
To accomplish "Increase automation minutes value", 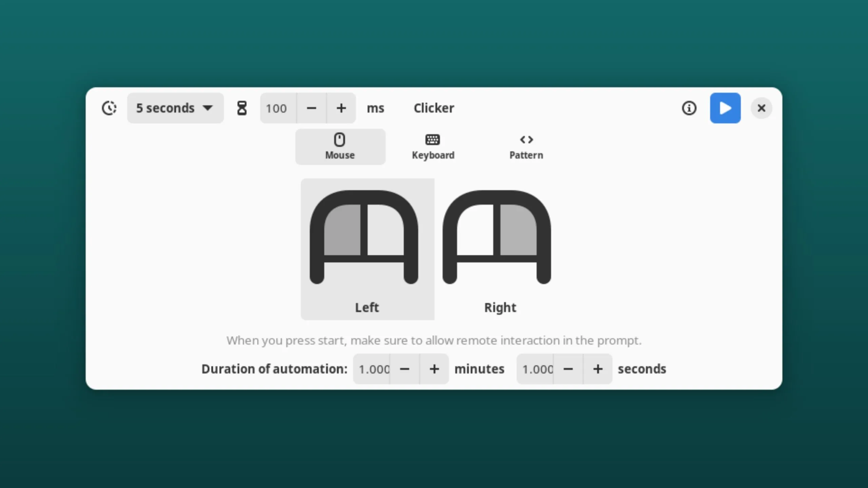I will 434,369.
